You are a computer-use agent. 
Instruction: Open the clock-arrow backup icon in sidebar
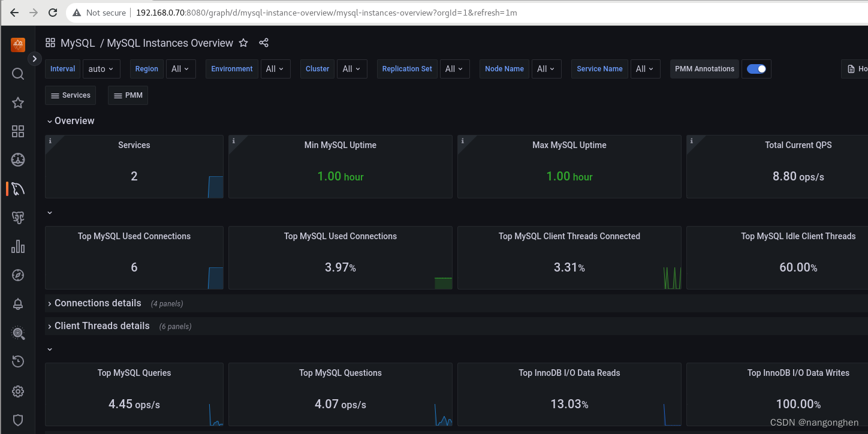[18, 361]
